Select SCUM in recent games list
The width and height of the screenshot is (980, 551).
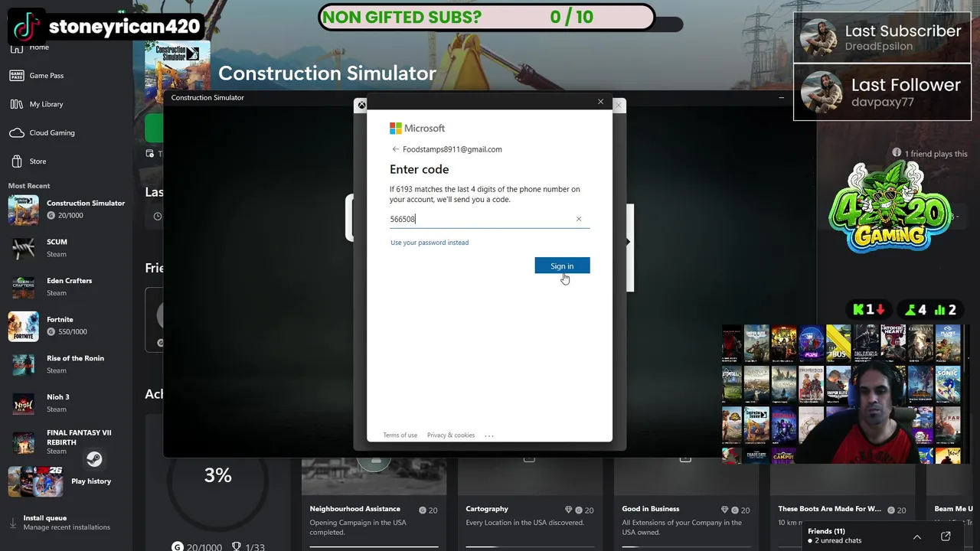coord(67,248)
